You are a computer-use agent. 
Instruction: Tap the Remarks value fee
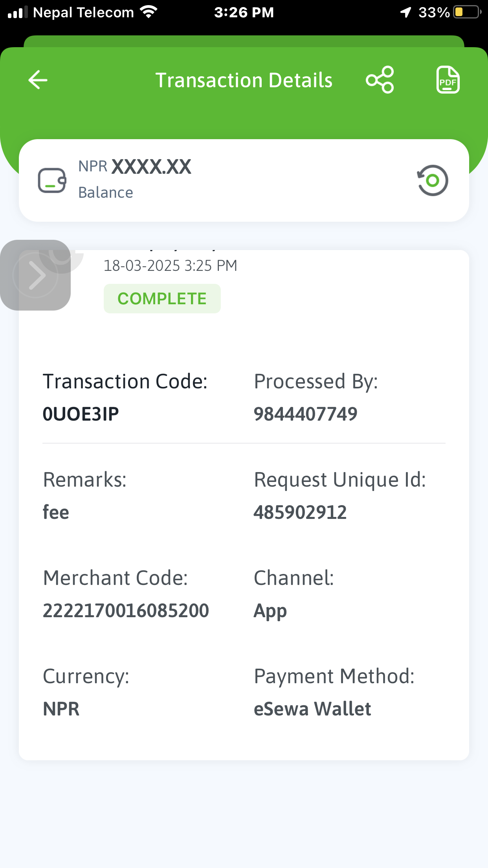pos(56,512)
